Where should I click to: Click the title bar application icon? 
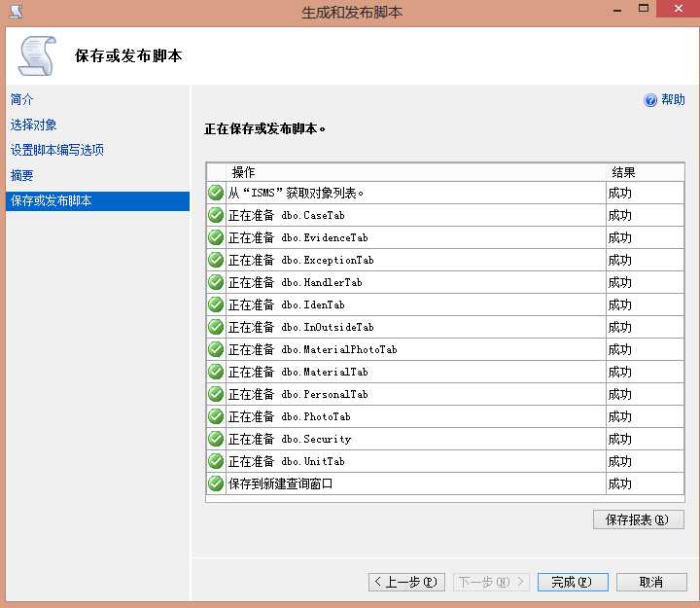(x=17, y=11)
